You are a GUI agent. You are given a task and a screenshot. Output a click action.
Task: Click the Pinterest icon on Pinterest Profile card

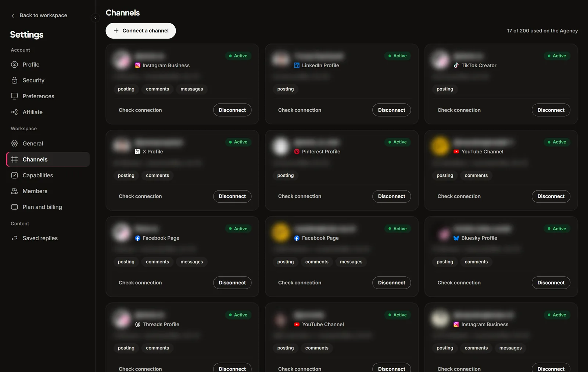click(x=297, y=152)
